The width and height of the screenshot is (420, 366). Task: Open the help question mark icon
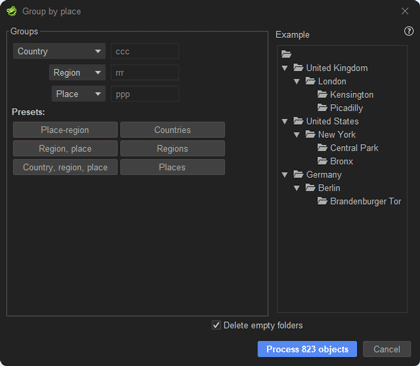coord(409,31)
